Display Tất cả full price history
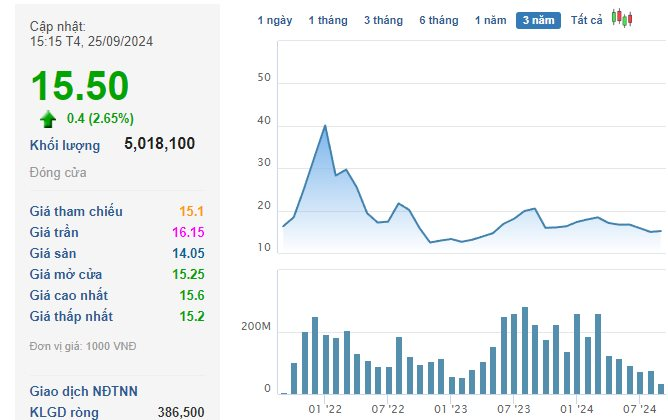The image size is (668, 420). coord(586,20)
